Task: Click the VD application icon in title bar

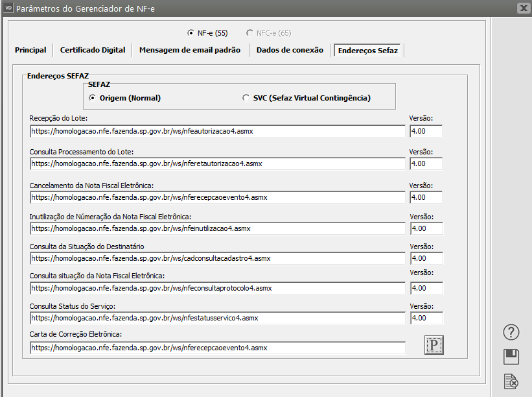Action: (x=8, y=8)
